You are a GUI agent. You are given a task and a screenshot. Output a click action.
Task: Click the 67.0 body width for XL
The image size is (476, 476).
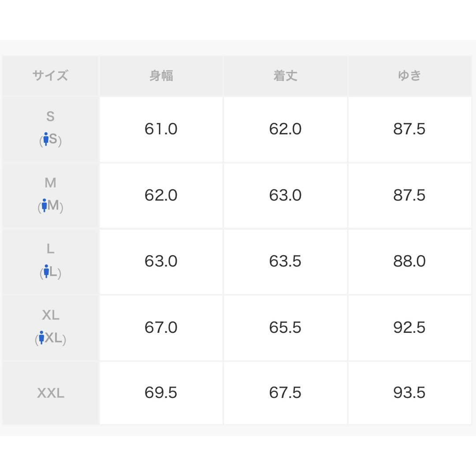click(161, 327)
